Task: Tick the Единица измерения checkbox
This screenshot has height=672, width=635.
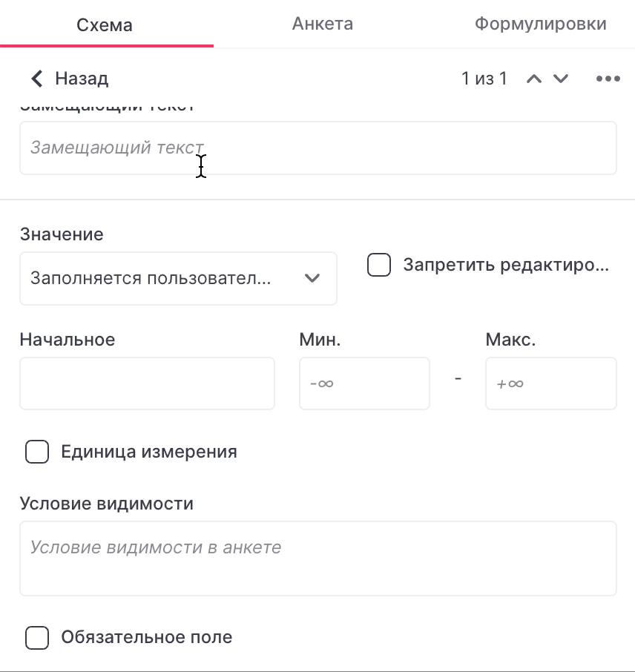Action: [37, 452]
